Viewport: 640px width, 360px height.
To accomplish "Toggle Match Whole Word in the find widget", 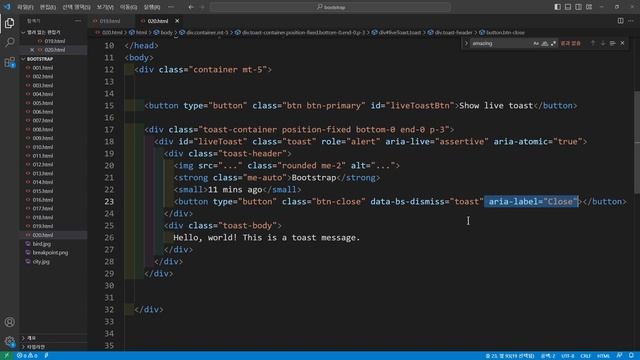I will [x=545, y=43].
